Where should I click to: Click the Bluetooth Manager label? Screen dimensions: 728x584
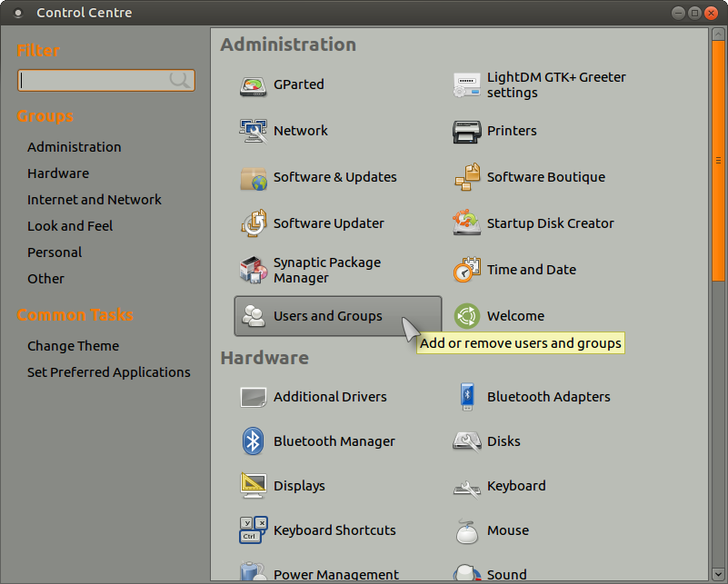click(x=334, y=441)
